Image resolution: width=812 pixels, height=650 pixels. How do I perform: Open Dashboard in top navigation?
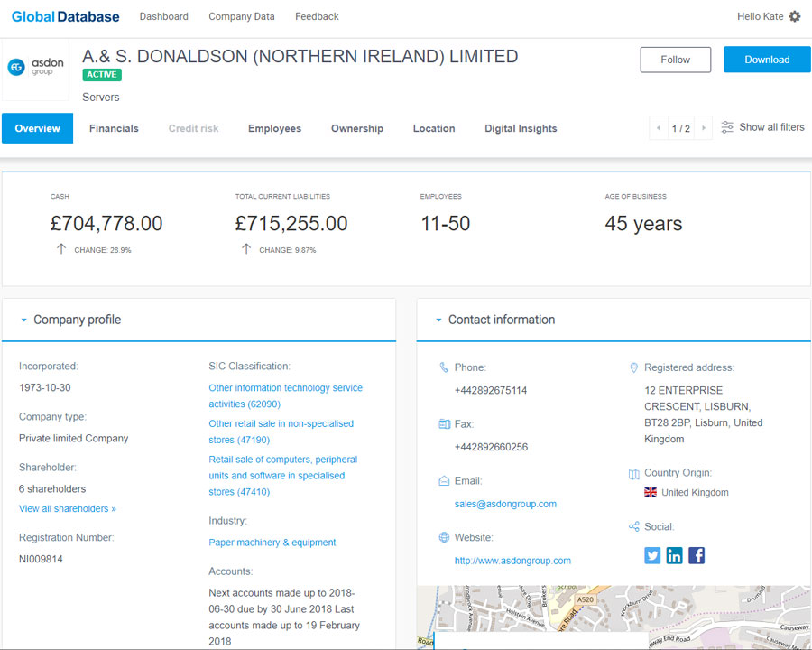coord(163,16)
